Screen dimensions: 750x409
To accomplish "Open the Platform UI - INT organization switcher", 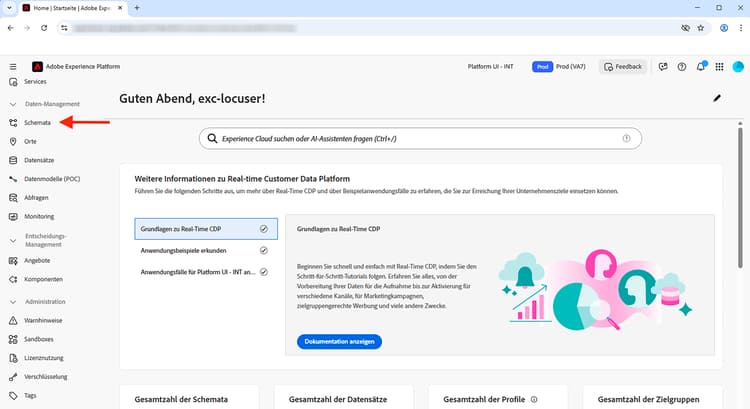I will pyautogui.click(x=490, y=66).
